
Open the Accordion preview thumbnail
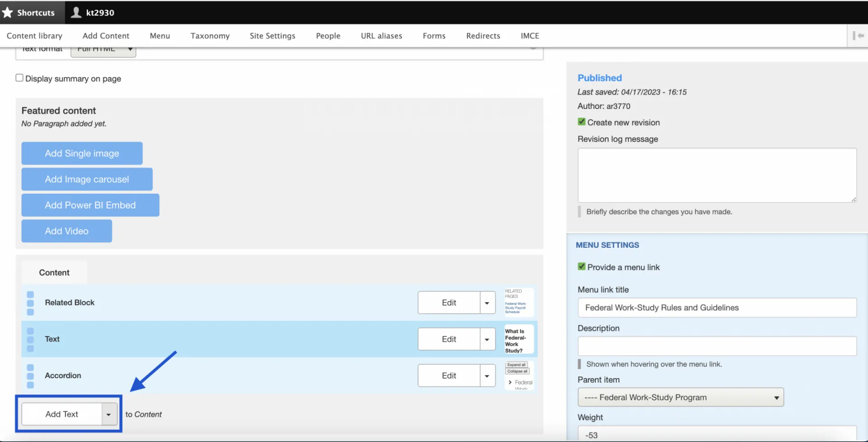pyautogui.click(x=519, y=375)
